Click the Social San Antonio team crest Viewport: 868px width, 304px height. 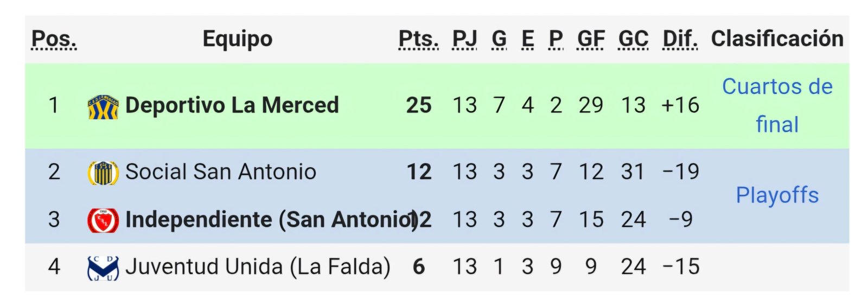click(103, 173)
